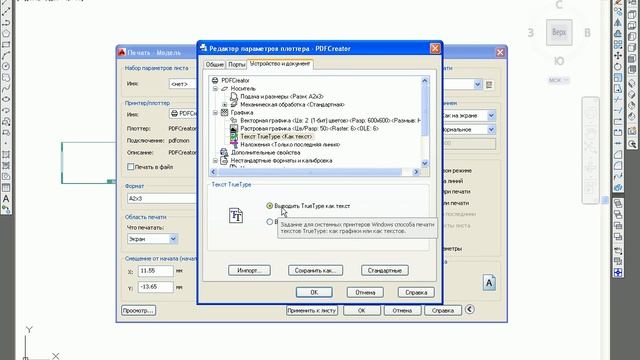Click the tree's horizontal scrollbar thumb

pos(309,172)
